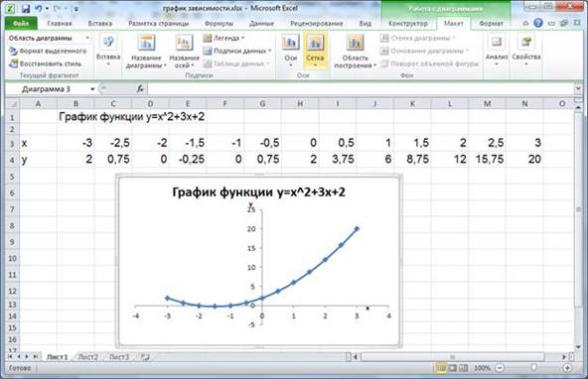Click Восстановить стиль button
Viewport: 588px width, 379px height.
click(x=46, y=63)
